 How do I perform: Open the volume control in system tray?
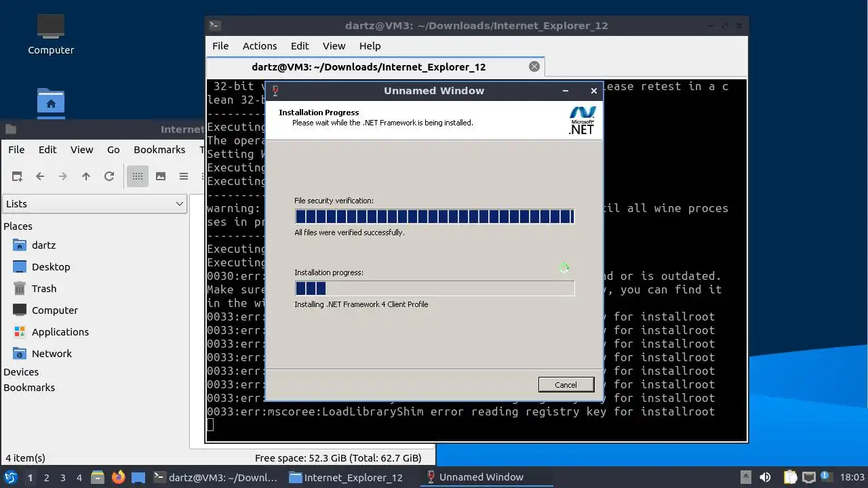766,477
